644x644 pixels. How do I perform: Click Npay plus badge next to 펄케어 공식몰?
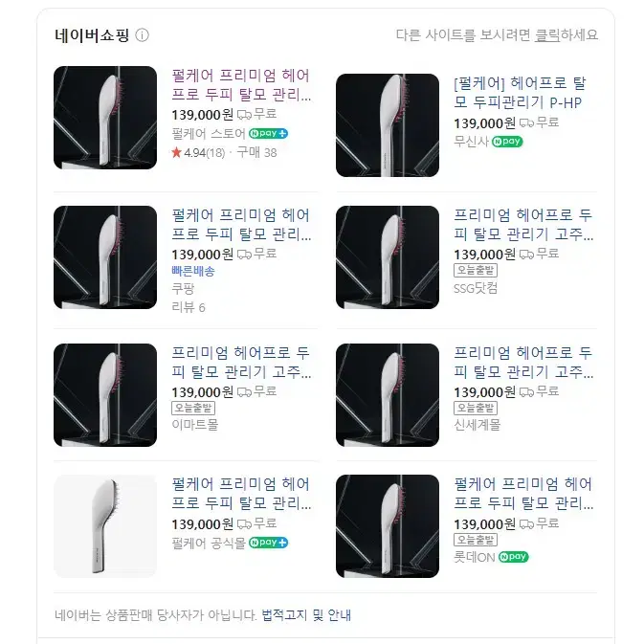pyautogui.click(x=268, y=543)
